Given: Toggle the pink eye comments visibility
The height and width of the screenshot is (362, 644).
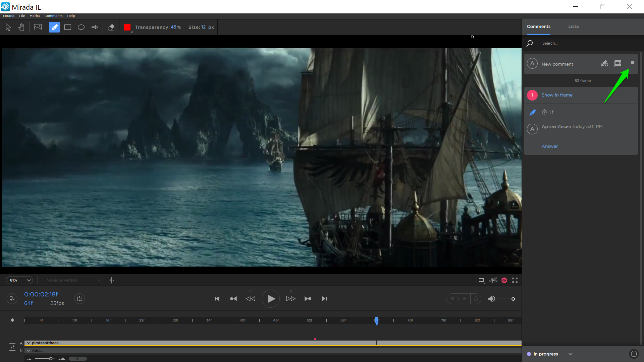Looking at the screenshot, I should pyautogui.click(x=504, y=280).
